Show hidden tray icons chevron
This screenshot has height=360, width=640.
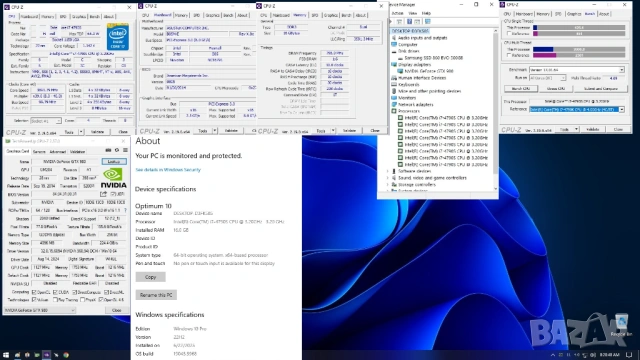[553, 355]
